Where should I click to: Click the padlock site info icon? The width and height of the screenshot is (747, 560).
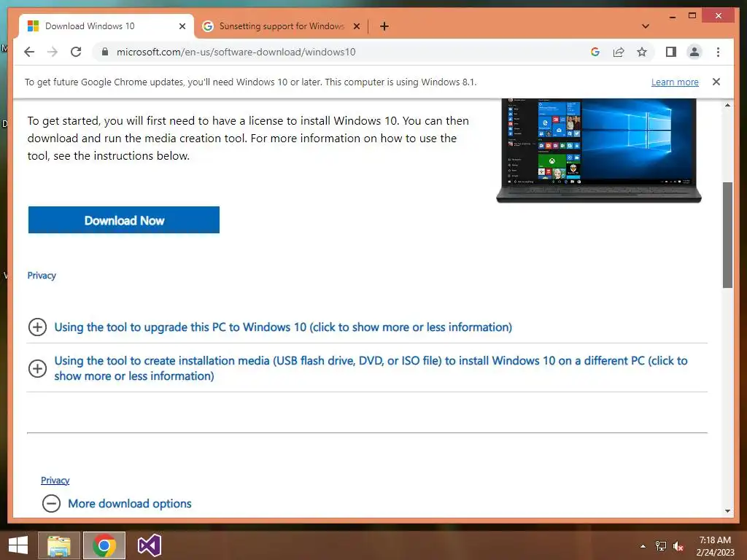pos(105,52)
